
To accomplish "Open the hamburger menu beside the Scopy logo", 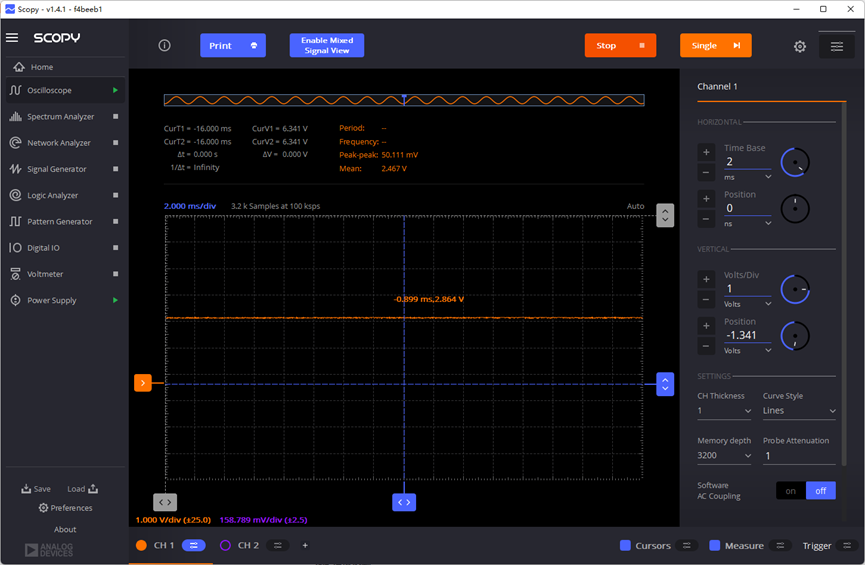I will [x=12, y=38].
